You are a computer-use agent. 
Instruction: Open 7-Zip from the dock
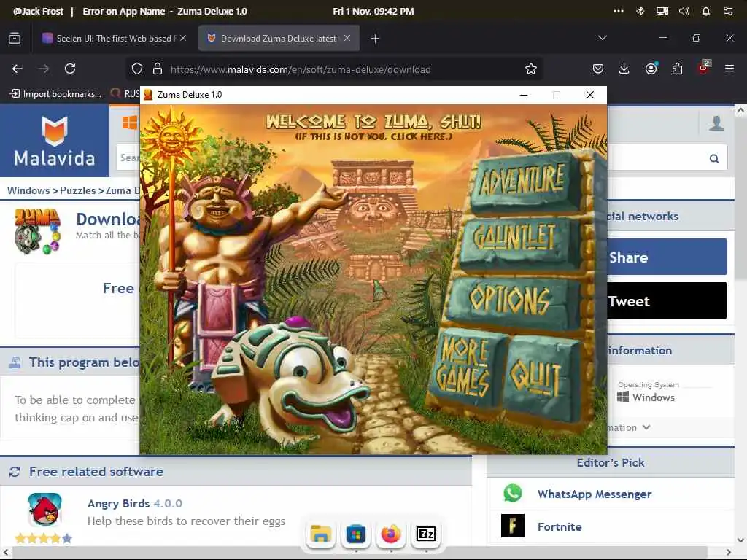pyautogui.click(x=425, y=534)
